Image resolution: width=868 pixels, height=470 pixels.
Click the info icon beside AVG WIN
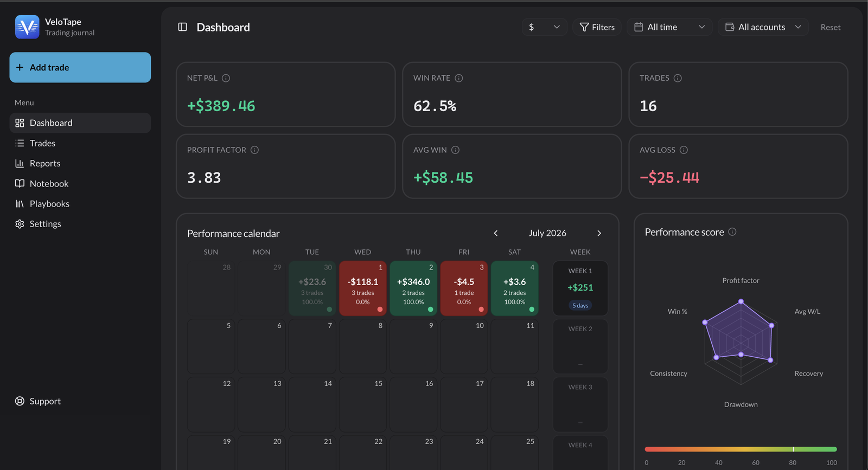456,150
